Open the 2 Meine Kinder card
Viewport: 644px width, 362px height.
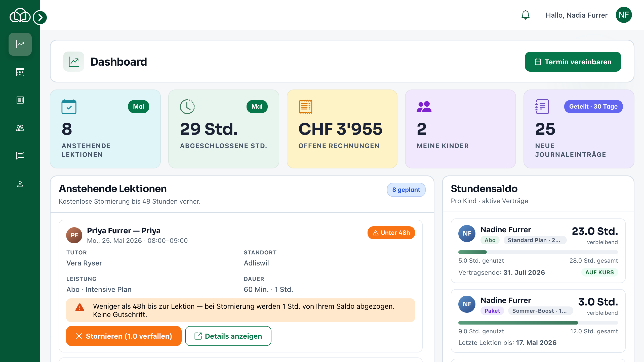(x=460, y=129)
